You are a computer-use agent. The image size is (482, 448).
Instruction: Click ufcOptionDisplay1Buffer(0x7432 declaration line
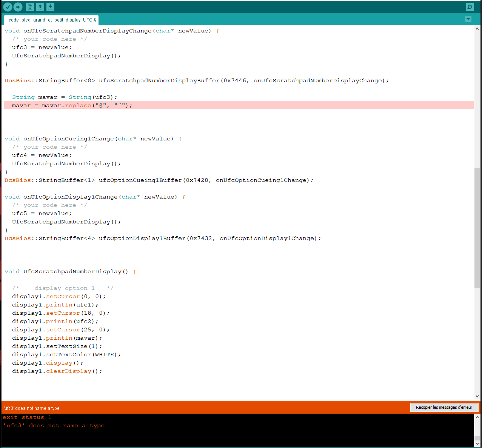click(163, 239)
